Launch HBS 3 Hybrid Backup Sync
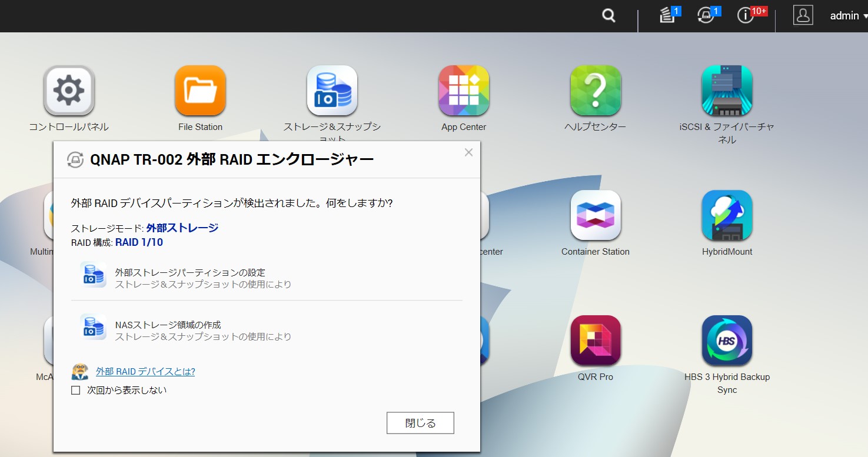The image size is (868, 457). point(727,341)
